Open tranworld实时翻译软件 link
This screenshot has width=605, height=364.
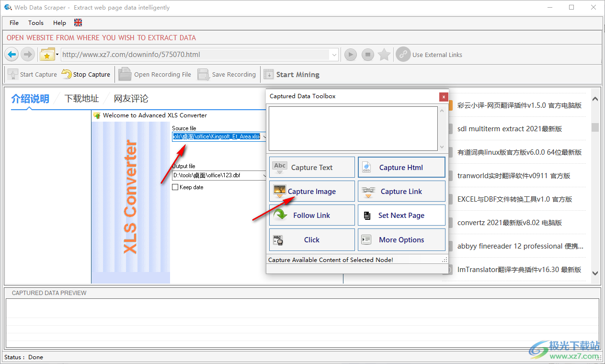(514, 176)
